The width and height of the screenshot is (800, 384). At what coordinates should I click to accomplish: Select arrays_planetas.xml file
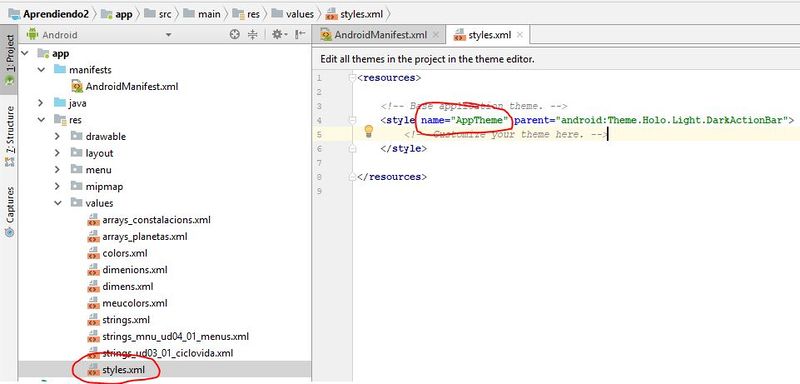coord(144,237)
